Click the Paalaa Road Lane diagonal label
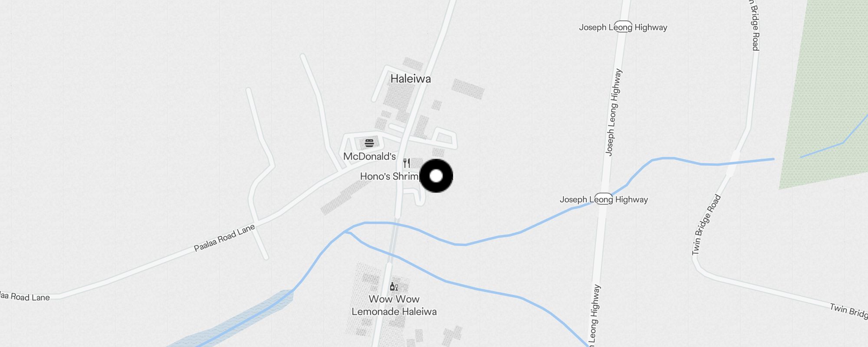The image size is (868, 347). point(224,238)
